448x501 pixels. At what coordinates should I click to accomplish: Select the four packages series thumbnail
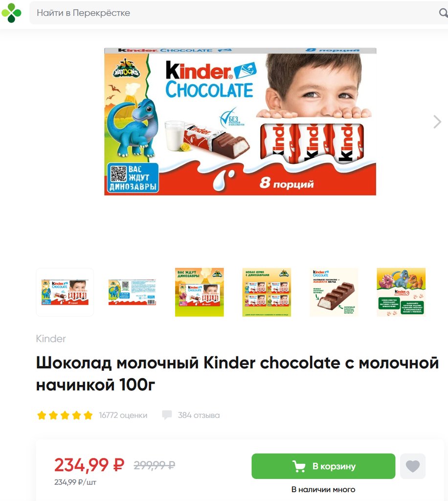click(267, 292)
